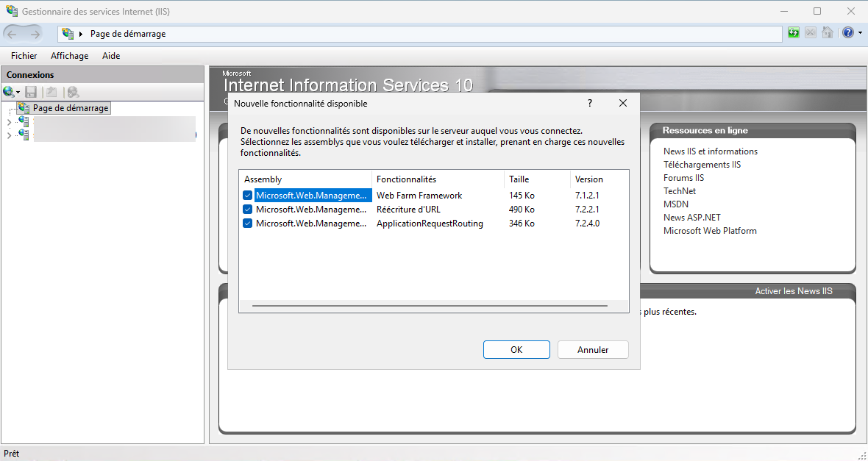
Task: Click the dialog help question mark
Action: click(x=590, y=104)
